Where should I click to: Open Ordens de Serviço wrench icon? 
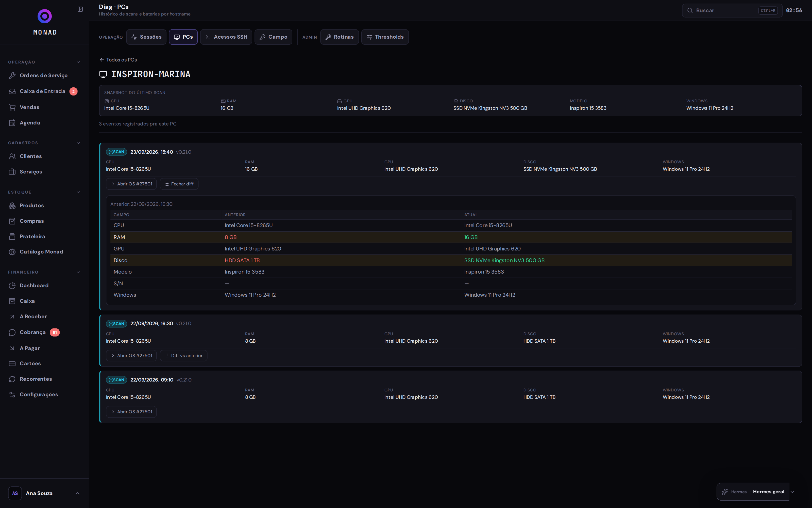click(12, 75)
